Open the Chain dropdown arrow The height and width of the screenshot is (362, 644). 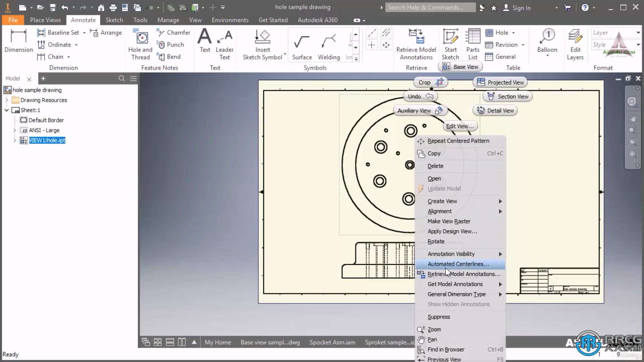click(x=68, y=57)
